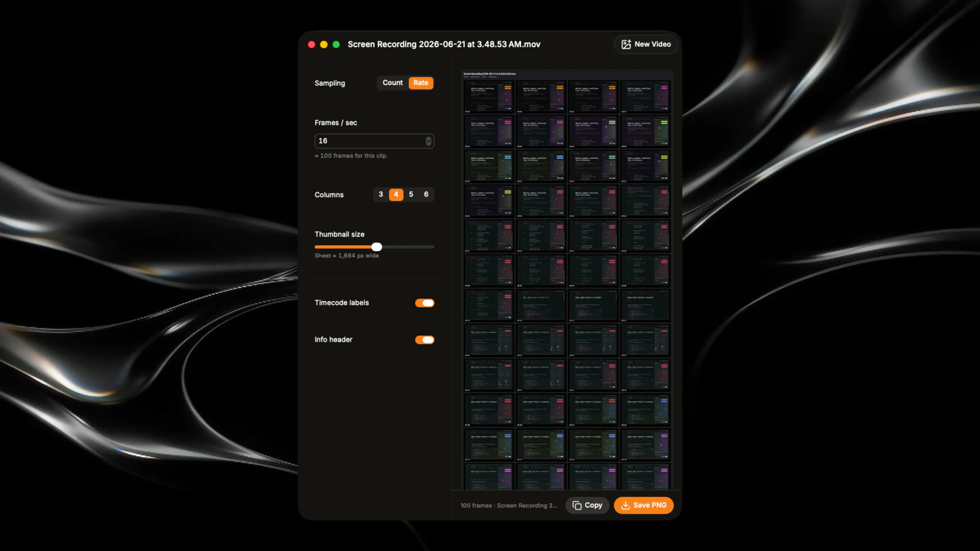This screenshot has width=980, height=551.
Task: Copy the contact sheet to clipboard
Action: (587, 505)
